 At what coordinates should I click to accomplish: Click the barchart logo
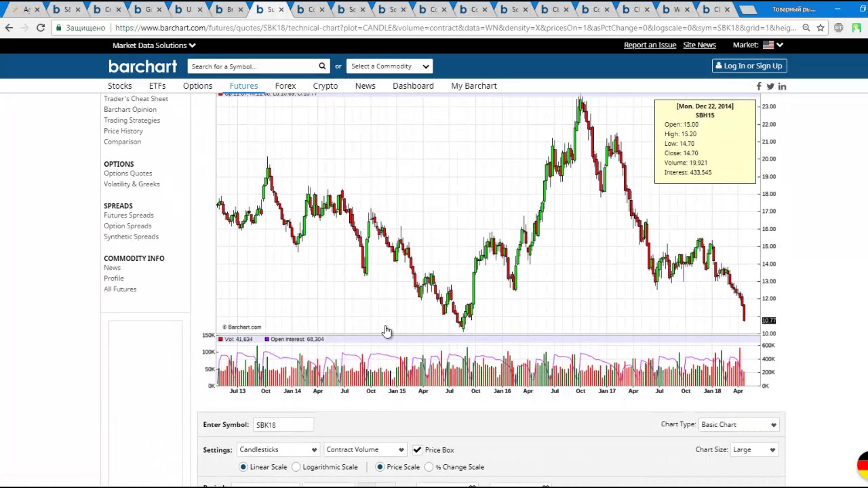(x=142, y=66)
